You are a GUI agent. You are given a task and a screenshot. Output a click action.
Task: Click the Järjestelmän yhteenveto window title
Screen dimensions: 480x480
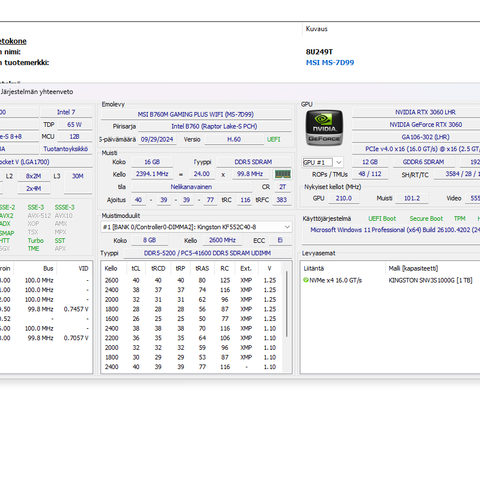[x=37, y=92]
